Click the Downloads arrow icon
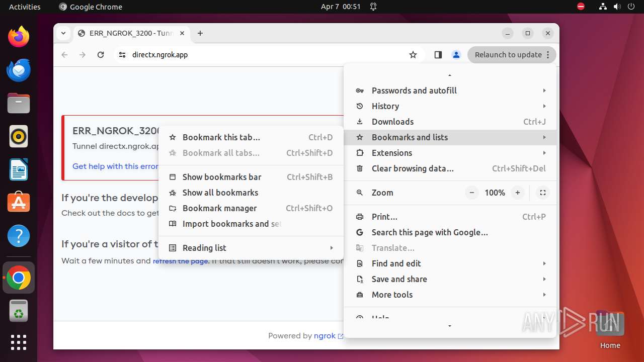This screenshot has width=644, height=362. tap(360, 122)
